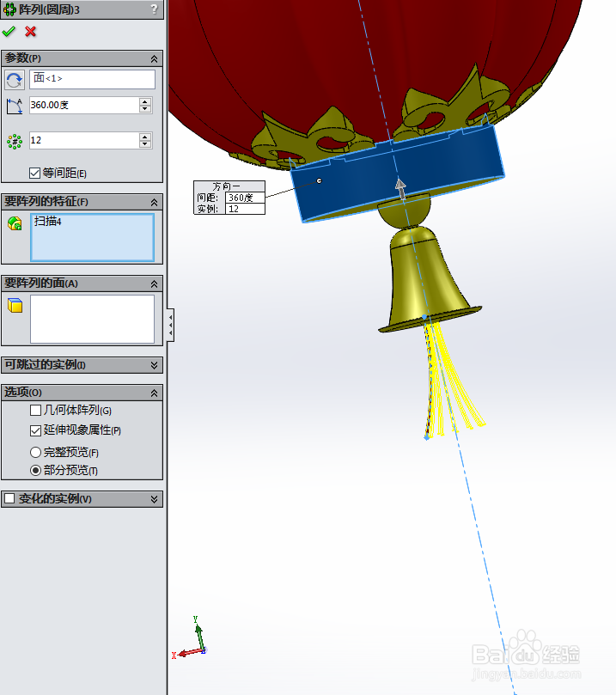Image resolution: width=616 pixels, height=695 pixels.
Task: Reverse direction using the rotation arrow icon
Action: 15,80
